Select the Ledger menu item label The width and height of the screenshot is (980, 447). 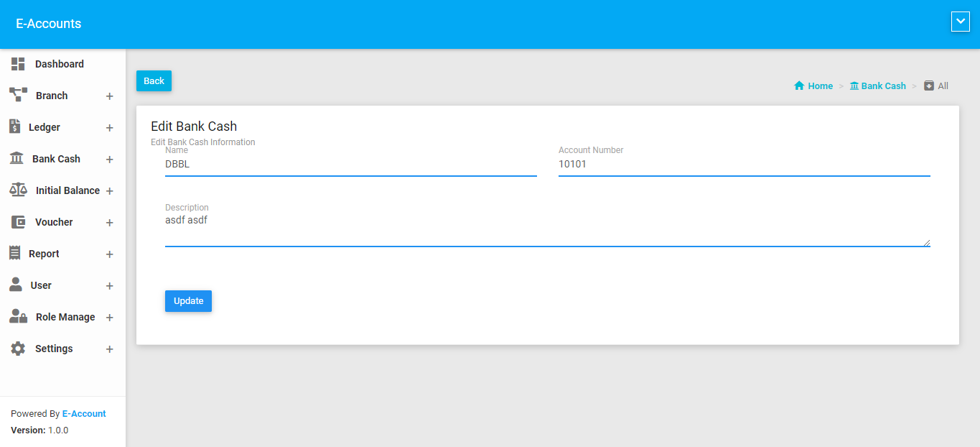coord(45,127)
